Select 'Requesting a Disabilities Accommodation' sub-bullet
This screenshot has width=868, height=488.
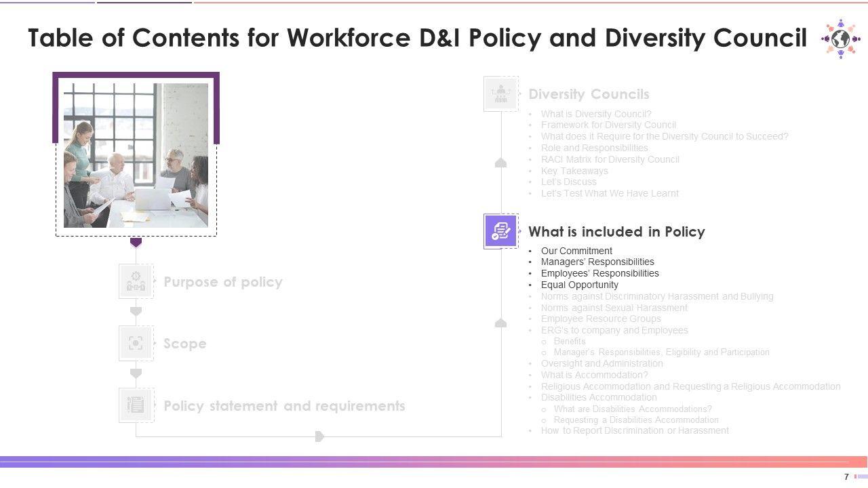(x=636, y=420)
